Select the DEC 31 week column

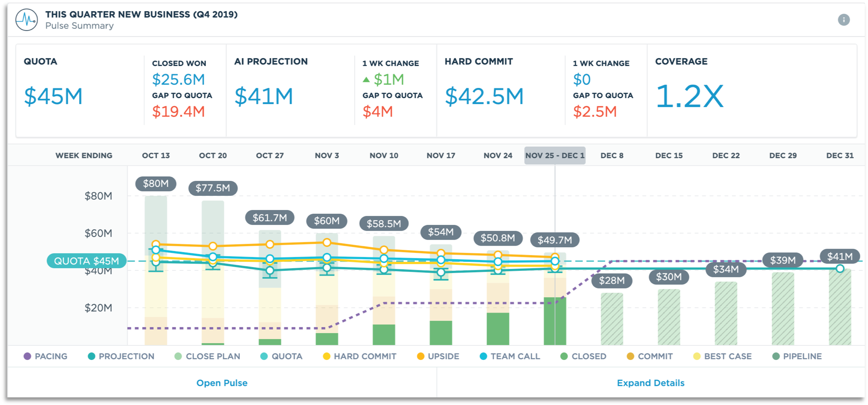click(840, 155)
